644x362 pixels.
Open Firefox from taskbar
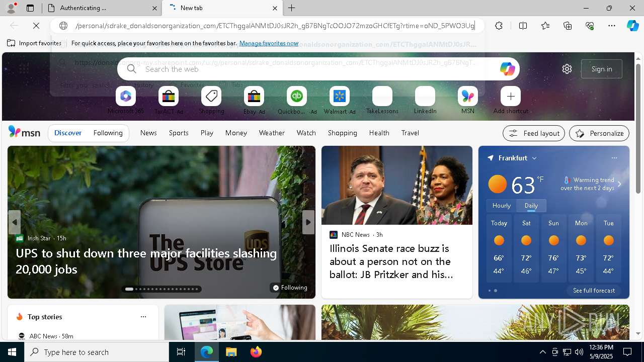pos(256,352)
